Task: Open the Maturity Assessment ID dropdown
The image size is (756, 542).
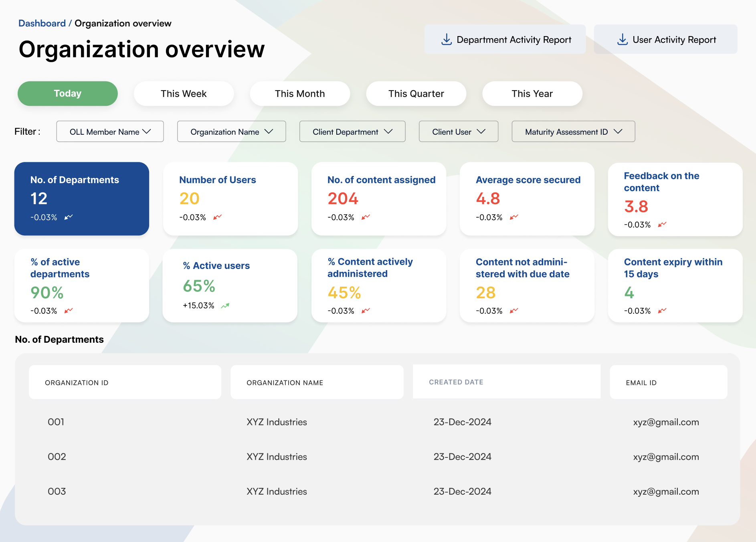Action: 573,131
